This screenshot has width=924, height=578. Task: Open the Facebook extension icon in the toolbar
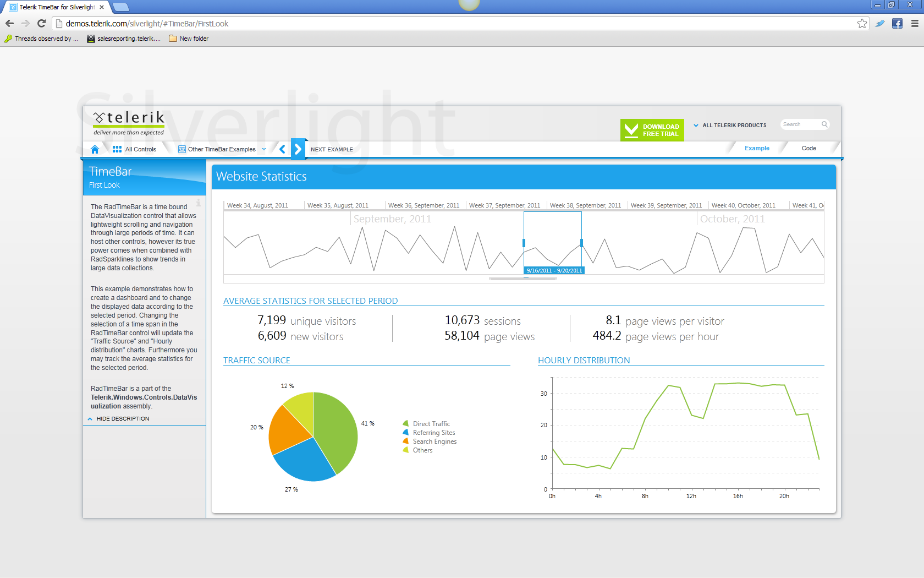click(897, 24)
